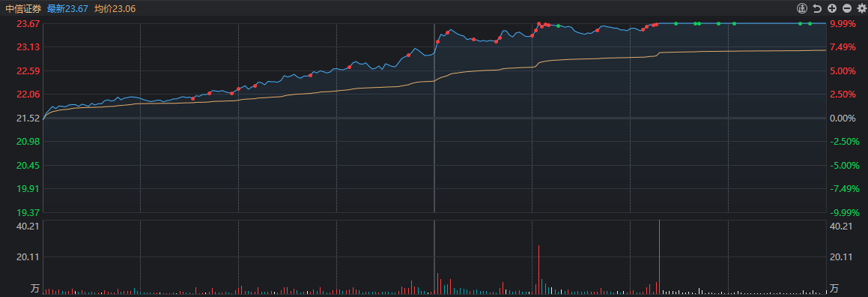Image resolution: width=868 pixels, height=297 pixels.
Task: Click the green -7.49% percent label
Action: 844,189
